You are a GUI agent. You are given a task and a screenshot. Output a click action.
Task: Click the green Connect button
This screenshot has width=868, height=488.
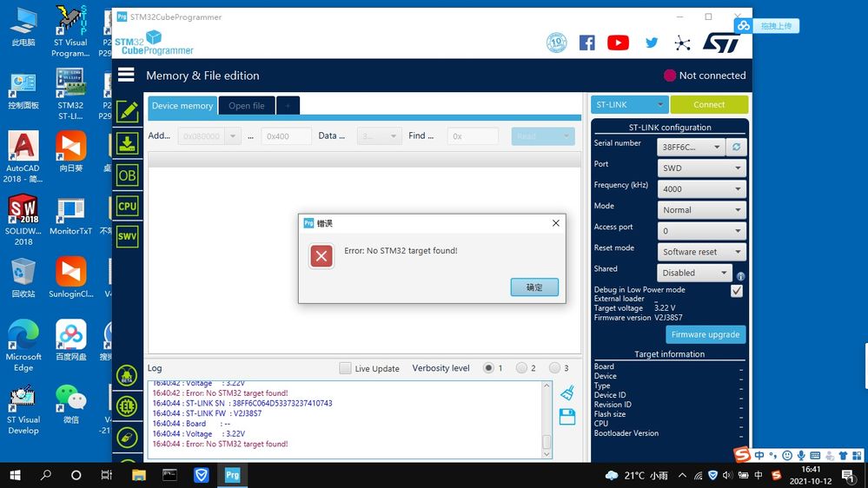click(709, 104)
